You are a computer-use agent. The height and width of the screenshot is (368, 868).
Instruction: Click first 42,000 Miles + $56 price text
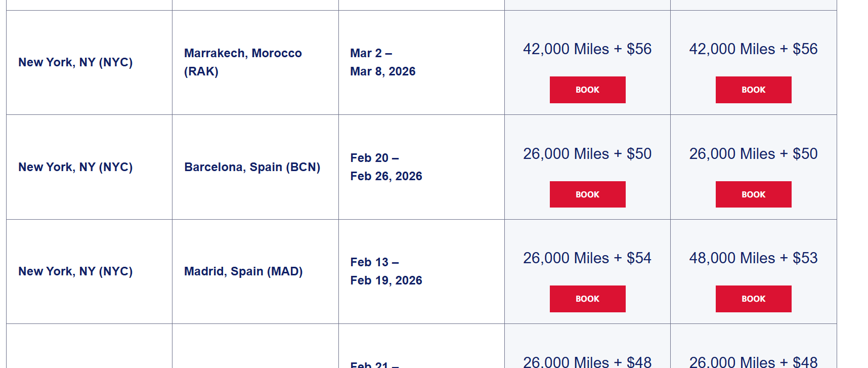click(x=587, y=49)
